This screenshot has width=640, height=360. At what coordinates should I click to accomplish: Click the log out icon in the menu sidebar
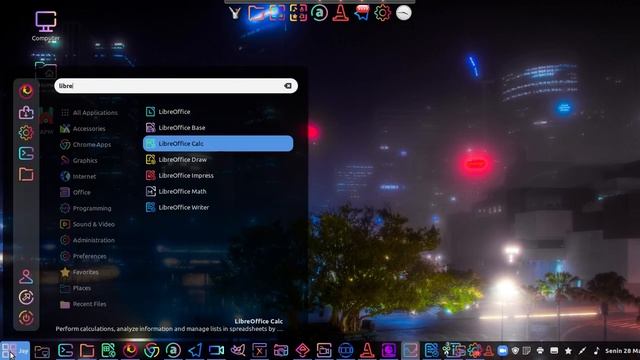coord(26,297)
